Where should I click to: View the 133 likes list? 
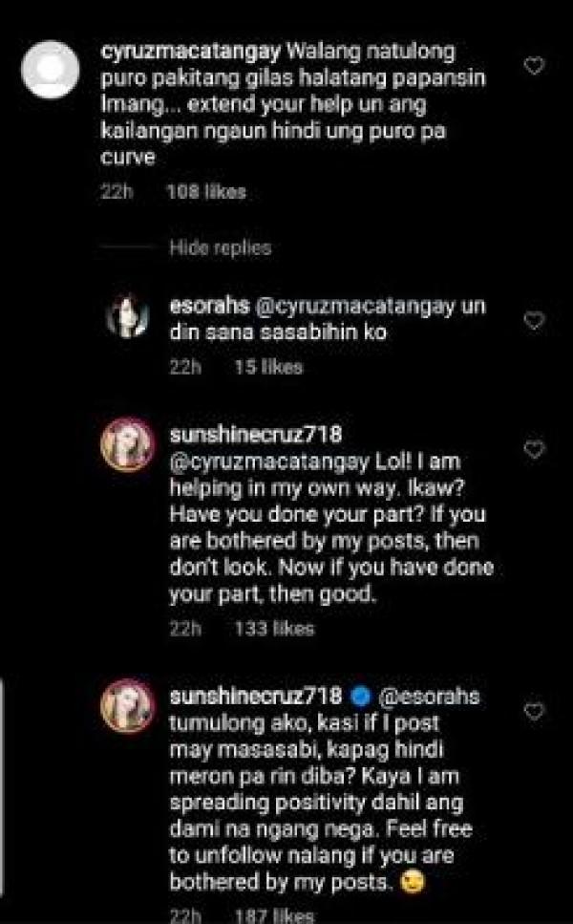[x=273, y=629]
